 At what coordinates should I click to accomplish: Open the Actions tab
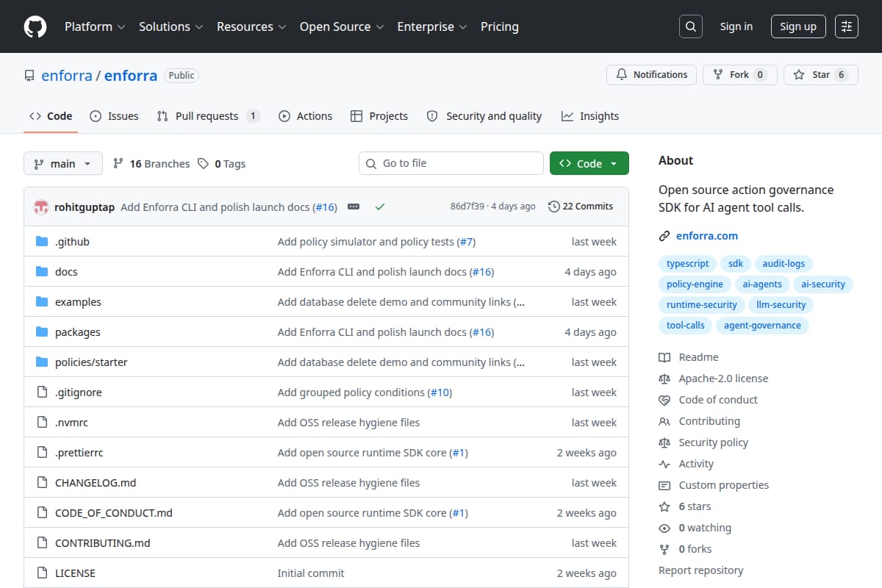click(x=305, y=116)
